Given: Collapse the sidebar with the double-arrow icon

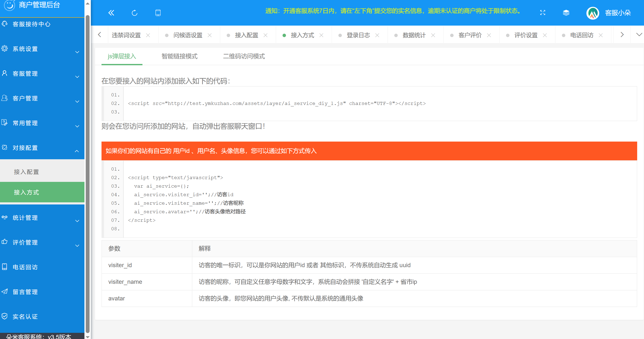Looking at the screenshot, I should click(111, 13).
